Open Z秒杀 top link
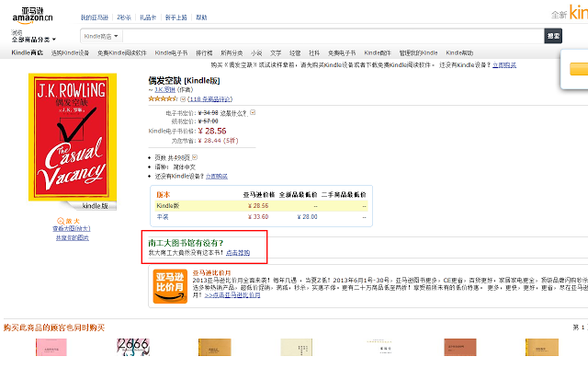The width and height of the screenshot is (588, 368). 124,17
